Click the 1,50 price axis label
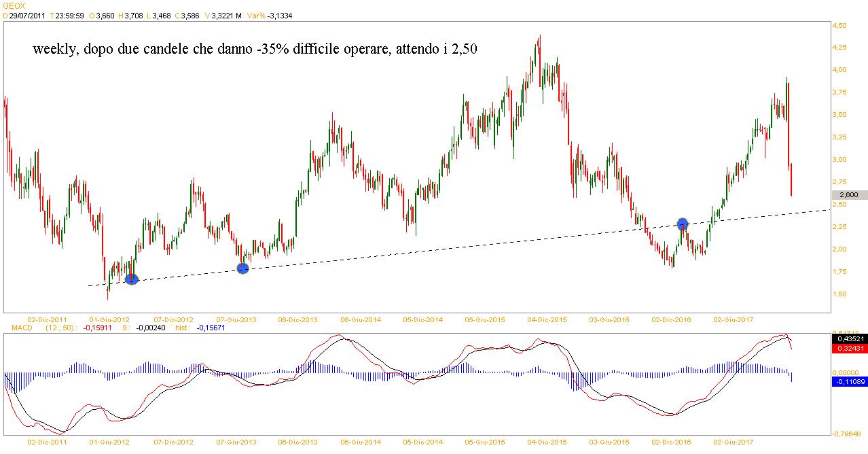The height and width of the screenshot is (454, 868). click(x=840, y=294)
